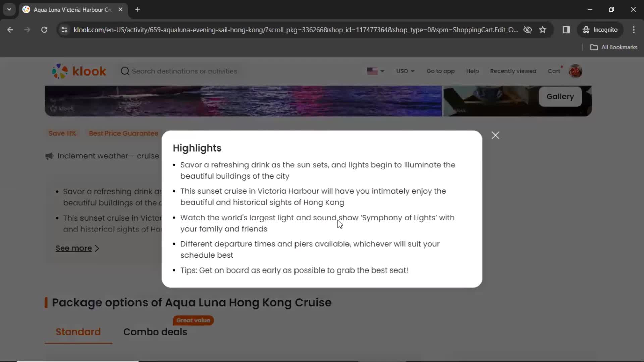Click the Help menu item
This screenshot has width=644, height=362.
coord(472,71)
